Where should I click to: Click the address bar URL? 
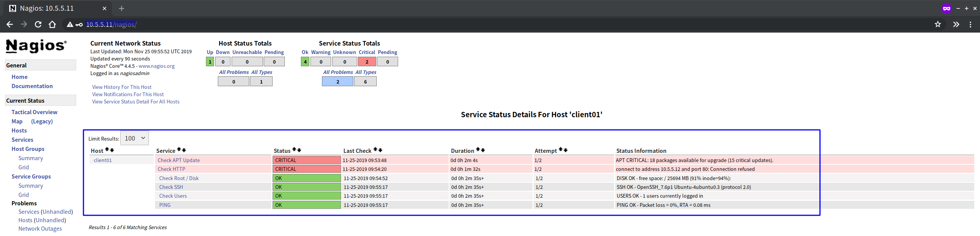click(x=111, y=25)
